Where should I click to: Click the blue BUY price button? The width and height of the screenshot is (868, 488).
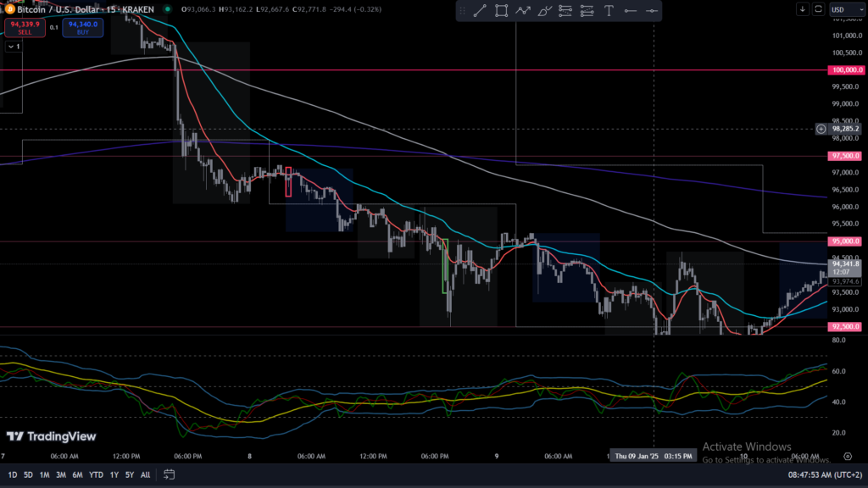[x=83, y=27]
